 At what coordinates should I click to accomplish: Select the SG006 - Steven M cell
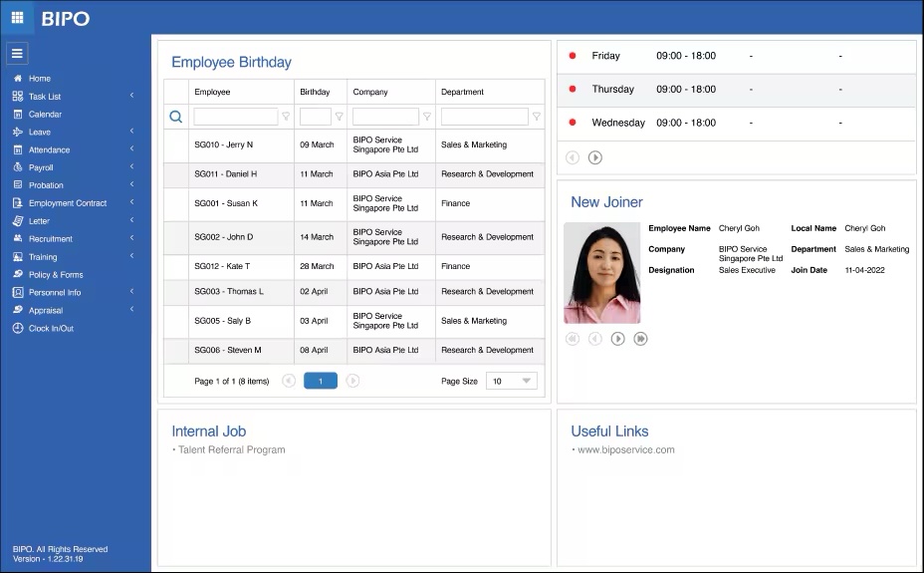click(242, 350)
